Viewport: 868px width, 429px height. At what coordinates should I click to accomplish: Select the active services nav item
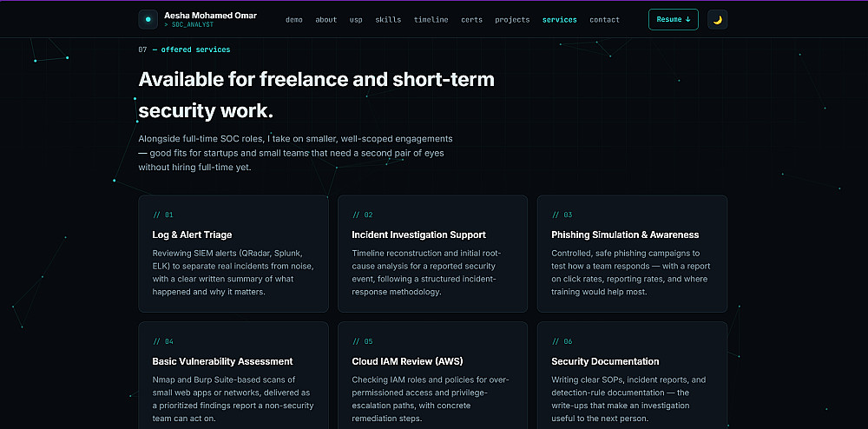(x=560, y=20)
